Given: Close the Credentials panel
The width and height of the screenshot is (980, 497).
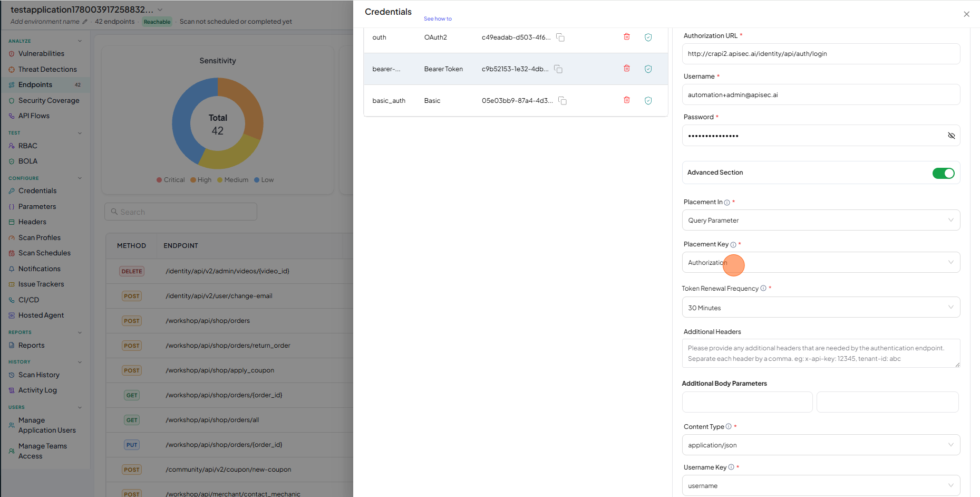Looking at the screenshot, I should click(x=966, y=14).
